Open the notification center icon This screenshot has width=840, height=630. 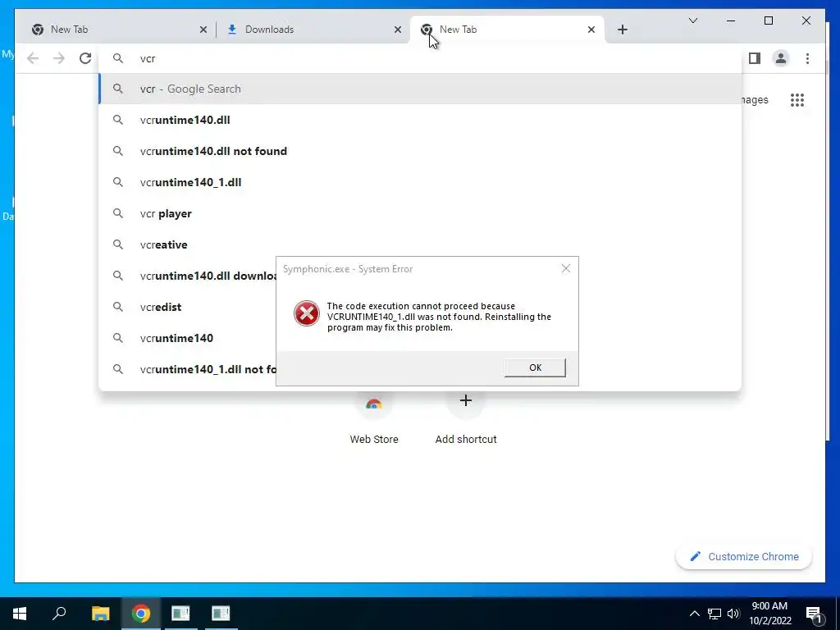(814, 614)
